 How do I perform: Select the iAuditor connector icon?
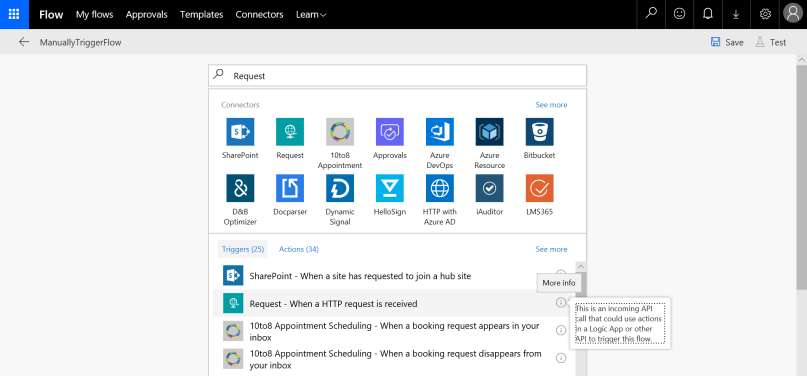tap(489, 188)
